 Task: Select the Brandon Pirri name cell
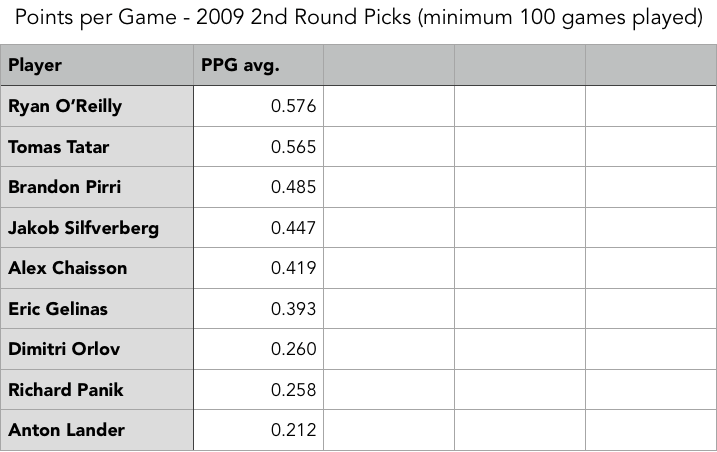pos(96,187)
